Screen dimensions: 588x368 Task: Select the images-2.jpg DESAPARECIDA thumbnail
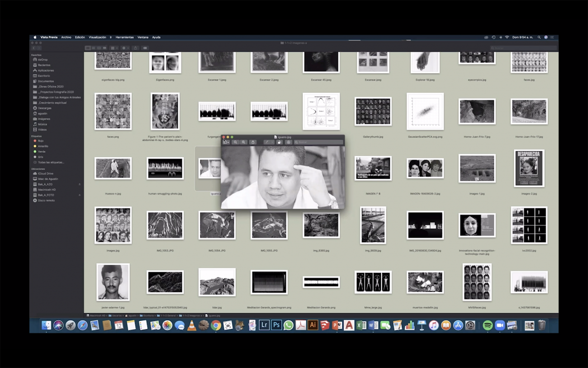pos(529,168)
